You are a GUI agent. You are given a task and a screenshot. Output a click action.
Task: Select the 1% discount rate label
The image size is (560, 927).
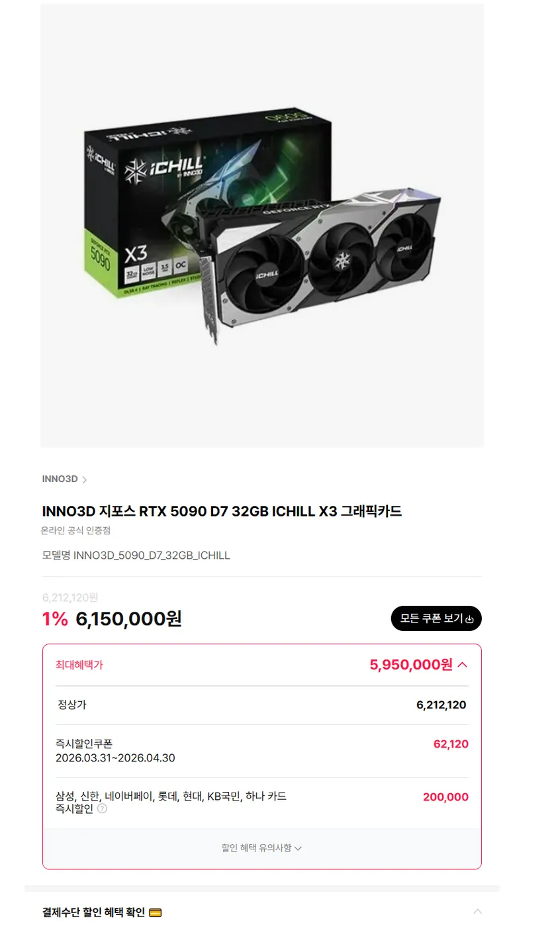(55, 618)
